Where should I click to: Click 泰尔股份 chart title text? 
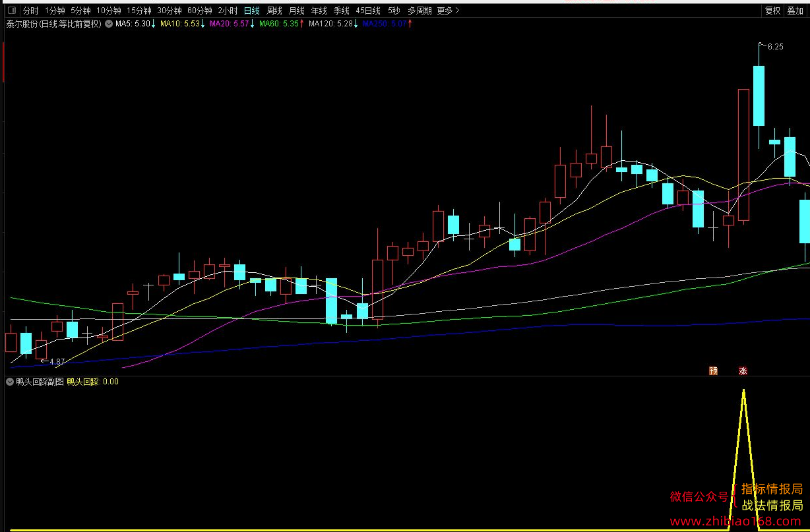53,24
